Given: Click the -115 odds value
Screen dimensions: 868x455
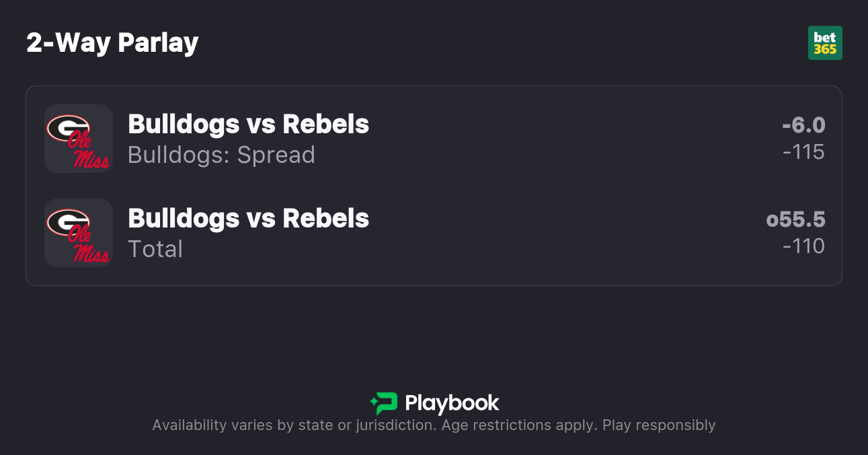Looking at the screenshot, I should point(803,152).
